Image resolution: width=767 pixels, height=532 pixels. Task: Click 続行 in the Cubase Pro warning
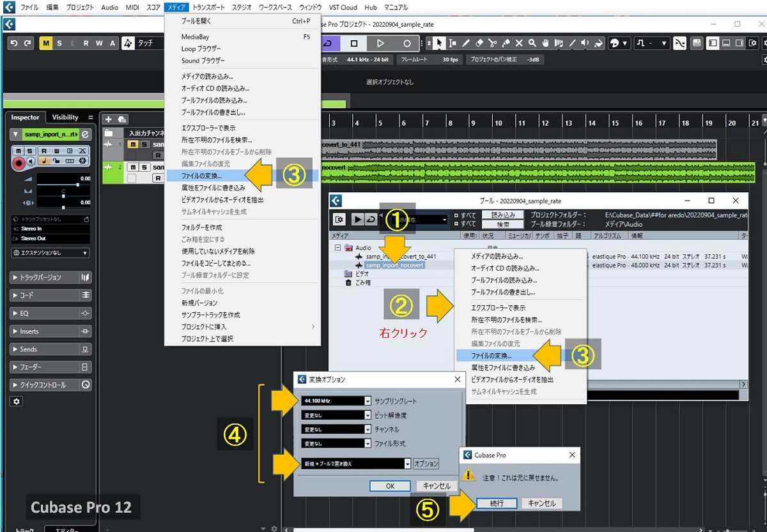click(497, 503)
